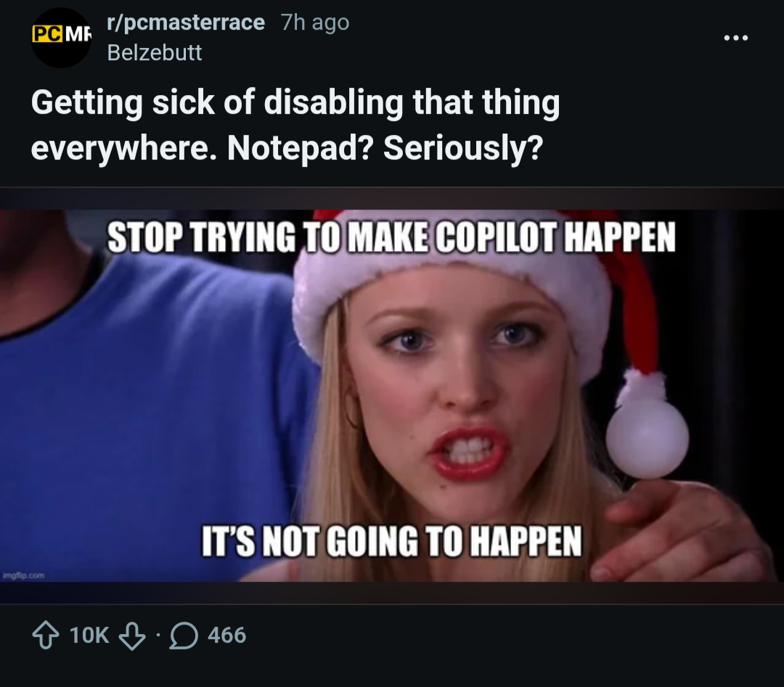Open the pcmasterrace subreddit avatar

pos(61,38)
